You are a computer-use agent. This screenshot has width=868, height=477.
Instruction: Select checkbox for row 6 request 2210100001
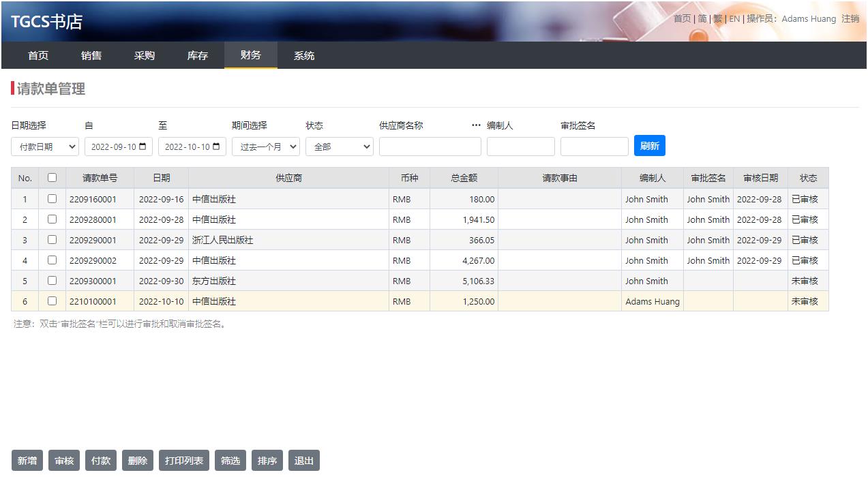[52, 301]
